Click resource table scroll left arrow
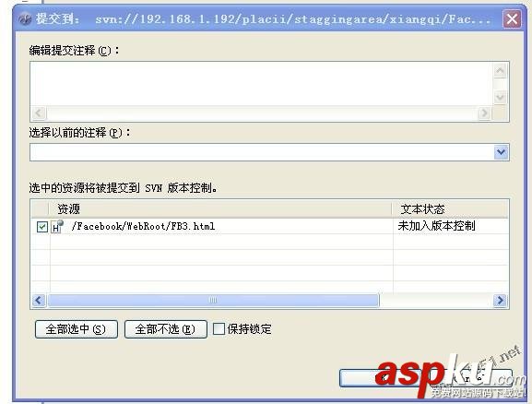The height and width of the screenshot is (404, 532). click(x=39, y=300)
